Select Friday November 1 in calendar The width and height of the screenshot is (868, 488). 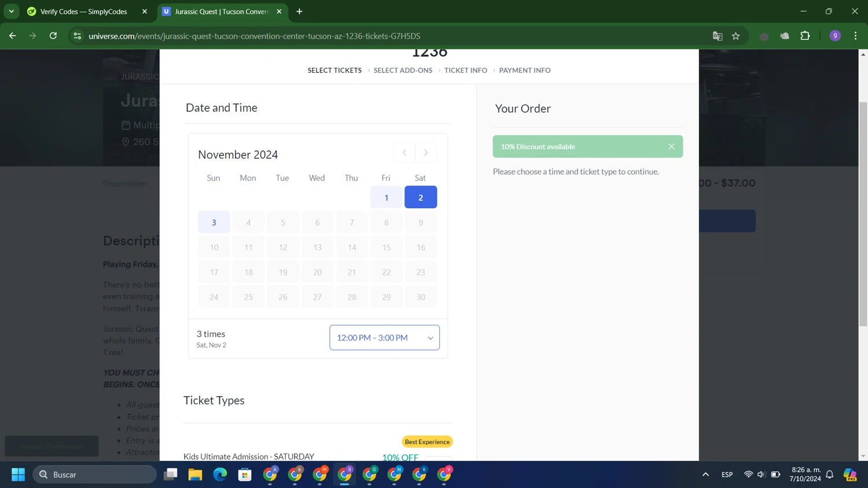pos(387,198)
